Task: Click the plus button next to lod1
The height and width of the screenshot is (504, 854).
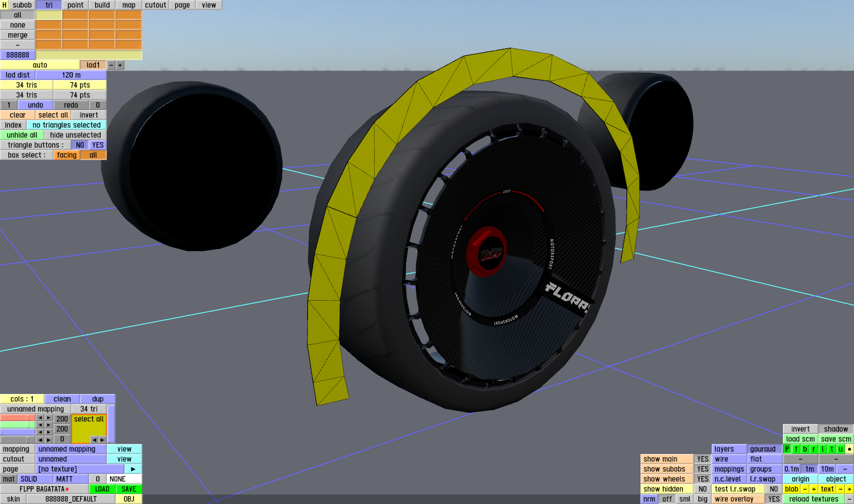Action: tap(120, 65)
